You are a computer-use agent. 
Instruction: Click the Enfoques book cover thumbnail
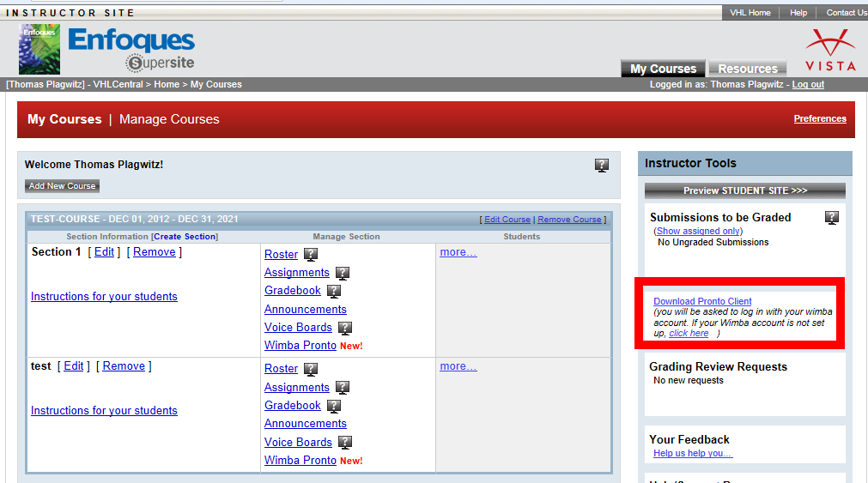point(39,49)
